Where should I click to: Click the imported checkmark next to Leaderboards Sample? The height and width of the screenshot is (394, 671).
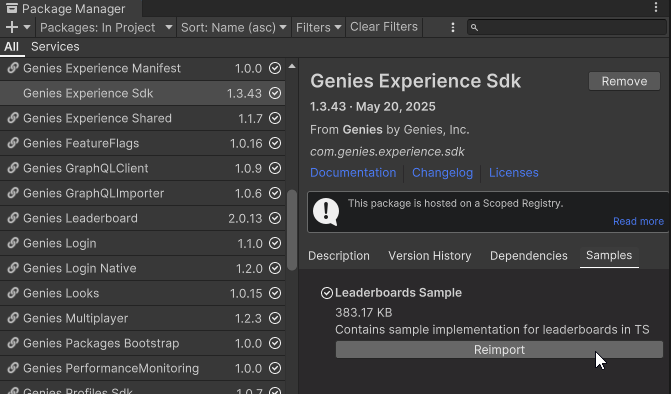click(327, 293)
